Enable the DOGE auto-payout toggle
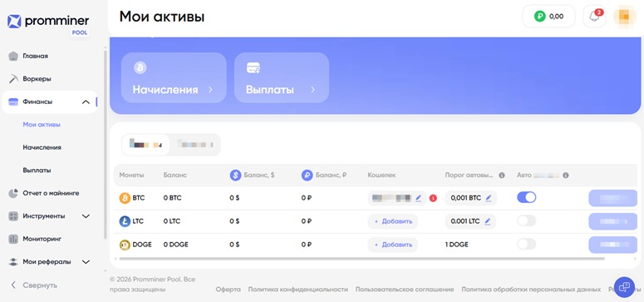This screenshot has width=644, height=302. [x=527, y=244]
